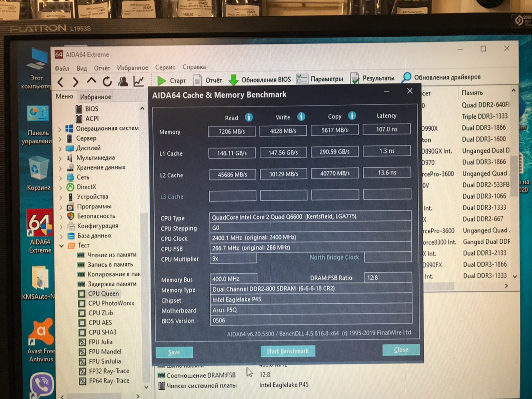Open Avast Free Antivirus desktop icon
Viewport: 532px width, 399px height.
coord(41,340)
